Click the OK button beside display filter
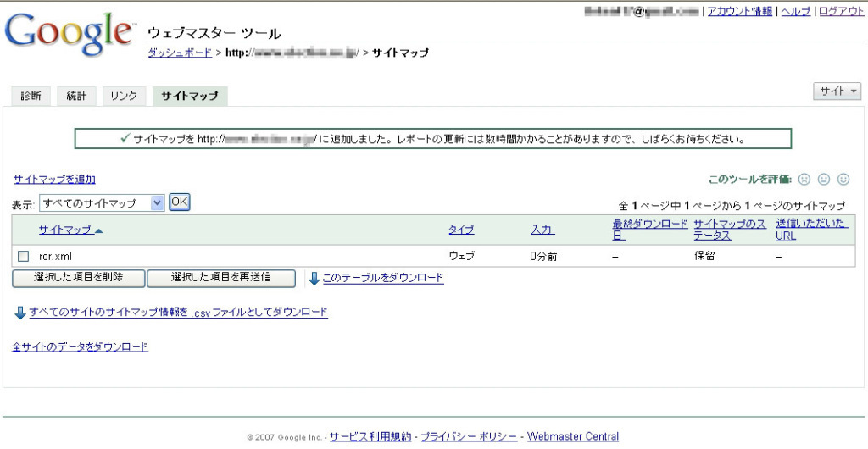868x449 pixels. (180, 202)
